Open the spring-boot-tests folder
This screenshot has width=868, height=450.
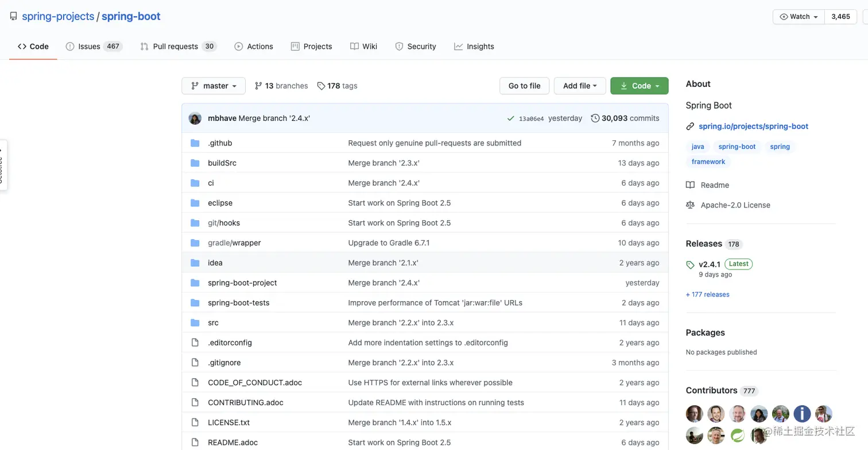(238, 303)
